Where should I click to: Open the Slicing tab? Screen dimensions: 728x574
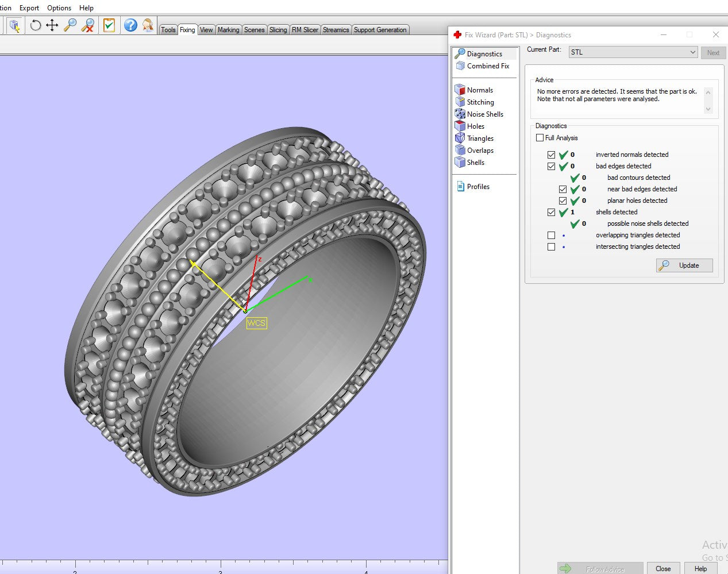[278, 30]
